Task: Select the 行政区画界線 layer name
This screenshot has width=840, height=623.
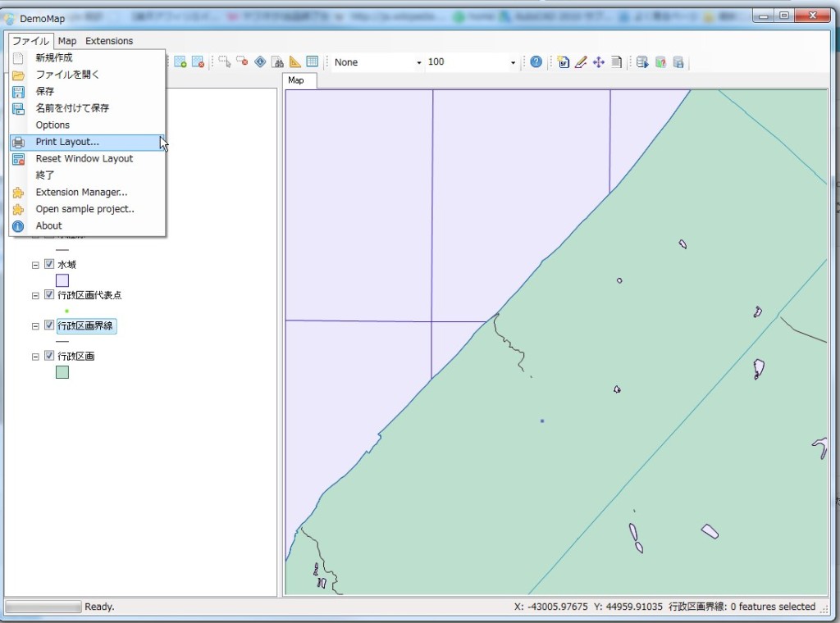Action: 86,326
